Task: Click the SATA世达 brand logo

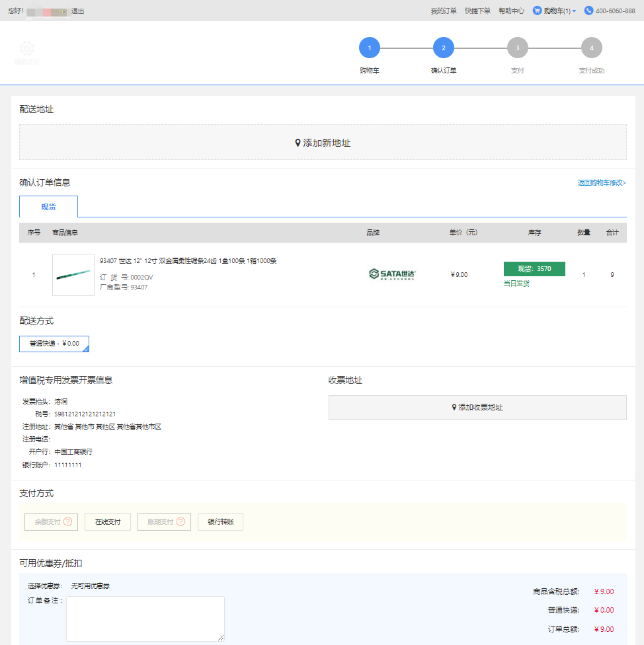Action: pos(393,274)
